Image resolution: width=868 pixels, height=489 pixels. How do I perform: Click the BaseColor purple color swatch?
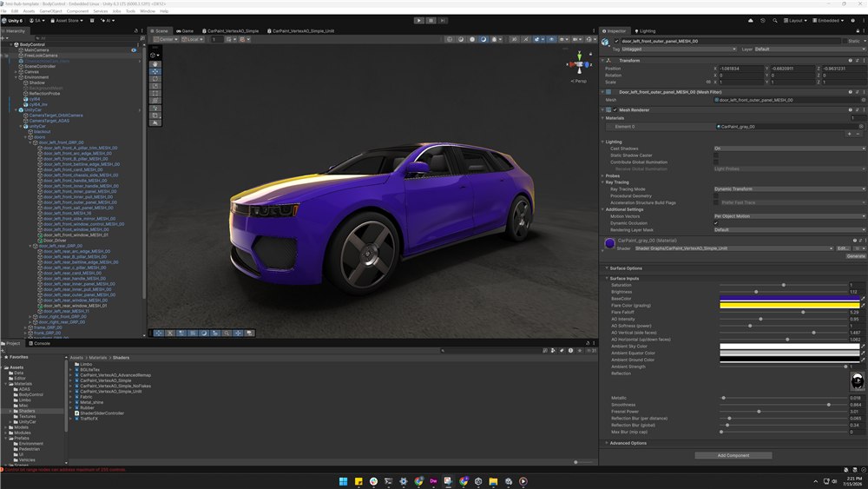click(x=789, y=299)
